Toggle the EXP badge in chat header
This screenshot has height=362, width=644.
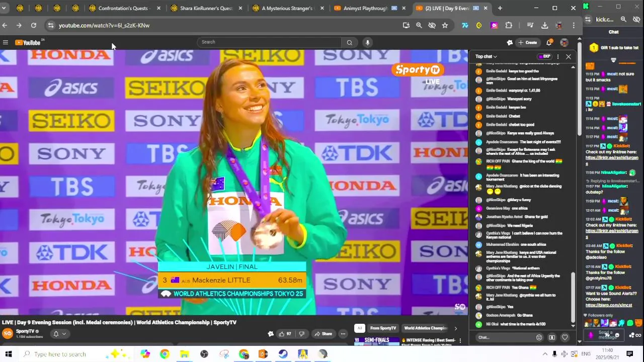coord(544,56)
